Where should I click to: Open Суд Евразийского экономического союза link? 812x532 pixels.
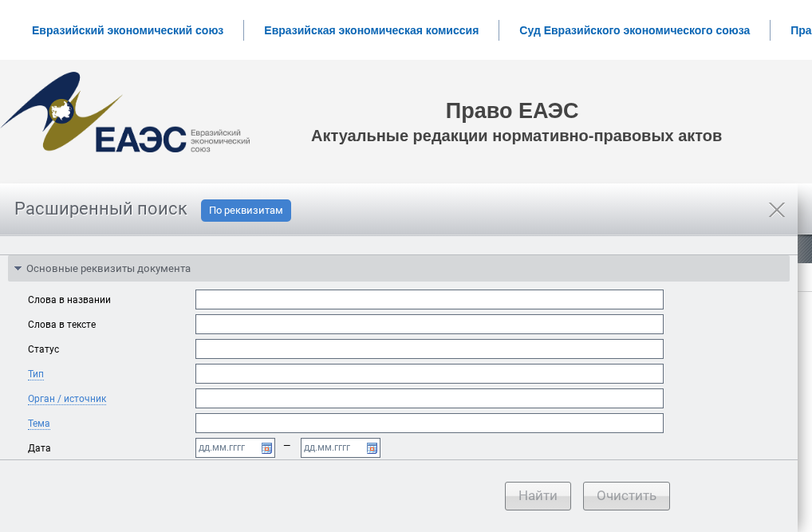(634, 30)
